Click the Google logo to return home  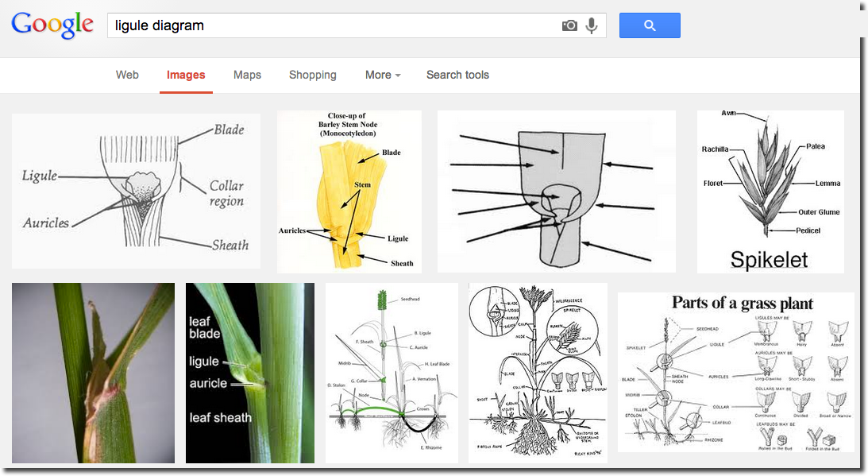click(52, 25)
